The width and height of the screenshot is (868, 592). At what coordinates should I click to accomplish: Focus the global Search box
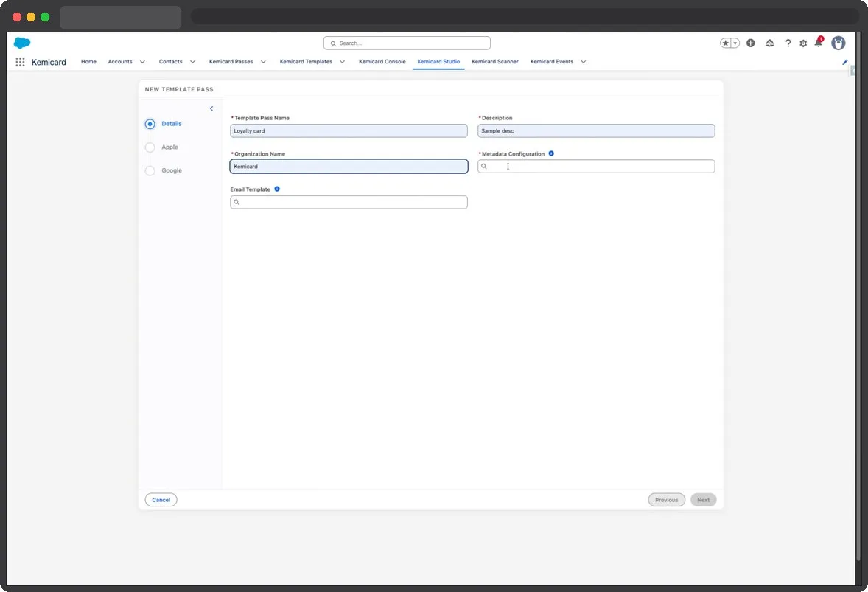coord(407,43)
